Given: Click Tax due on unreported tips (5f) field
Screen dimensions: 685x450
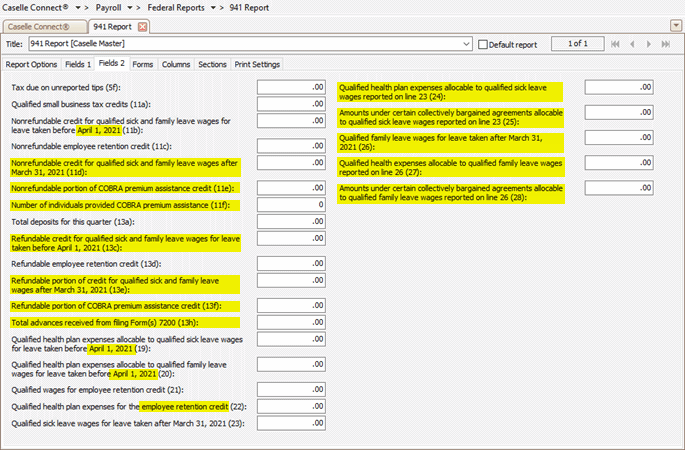Looking at the screenshot, I should (x=291, y=87).
